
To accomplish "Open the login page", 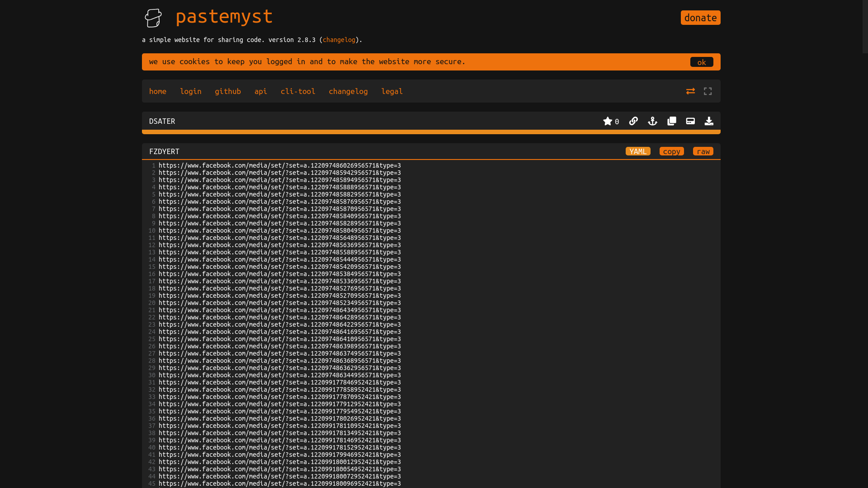I will click(x=191, y=91).
